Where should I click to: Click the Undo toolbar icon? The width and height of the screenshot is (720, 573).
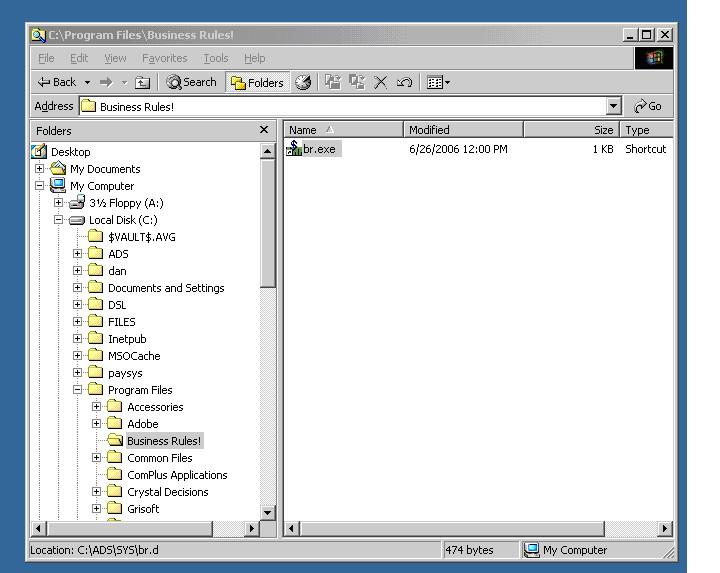click(404, 83)
